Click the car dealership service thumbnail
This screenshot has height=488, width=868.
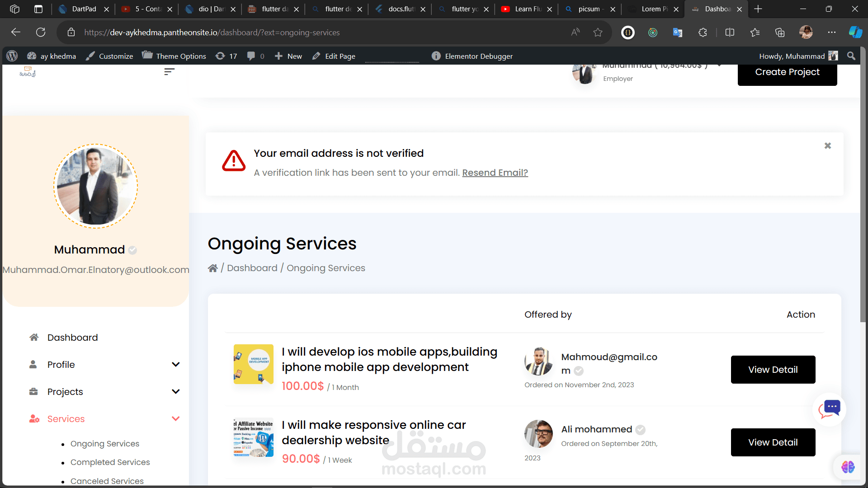pyautogui.click(x=253, y=437)
